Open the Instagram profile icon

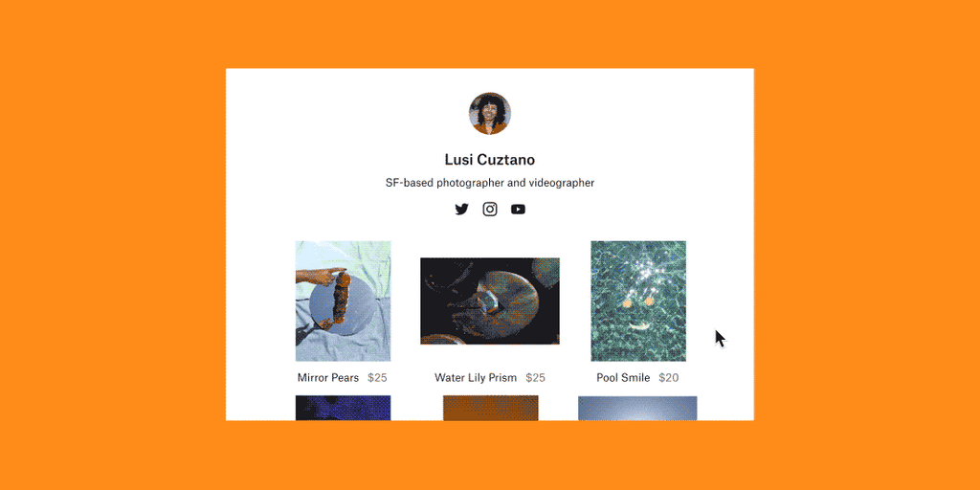click(x=490, y=210)
